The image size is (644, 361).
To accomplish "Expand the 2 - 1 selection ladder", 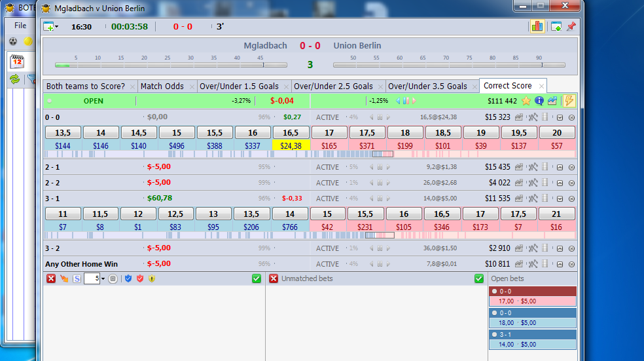I will (x=560, y=167).
